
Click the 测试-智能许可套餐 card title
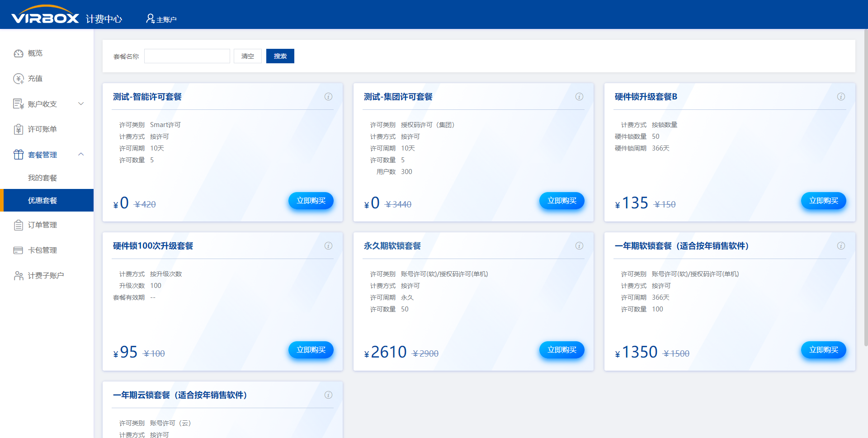pos(147,97)
